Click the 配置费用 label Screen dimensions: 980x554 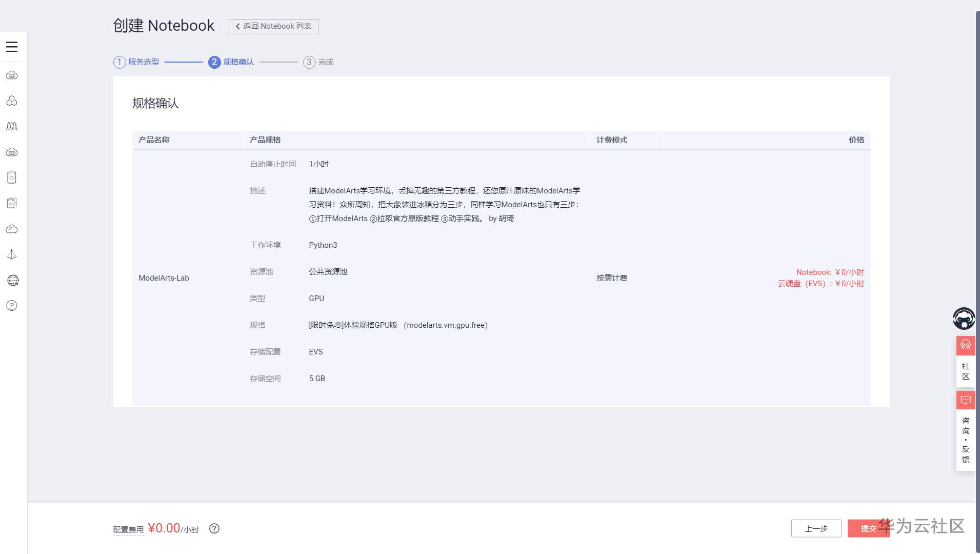(128, 530)
